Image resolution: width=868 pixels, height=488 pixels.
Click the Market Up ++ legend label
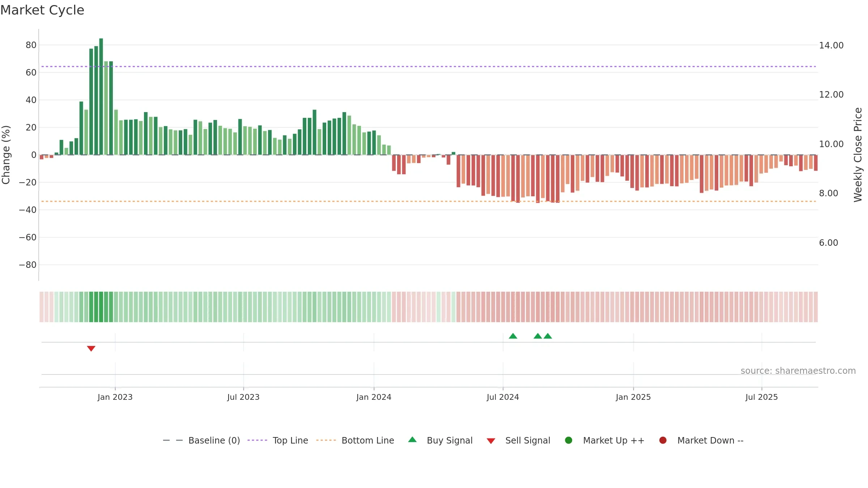click(x=614, y=440)
